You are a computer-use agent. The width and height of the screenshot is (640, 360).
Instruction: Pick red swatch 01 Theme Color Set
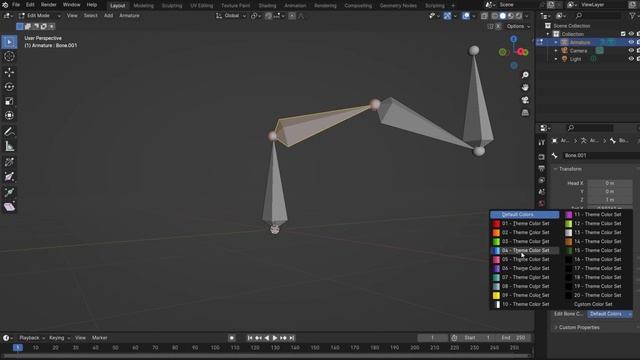[x=496, y=224]
